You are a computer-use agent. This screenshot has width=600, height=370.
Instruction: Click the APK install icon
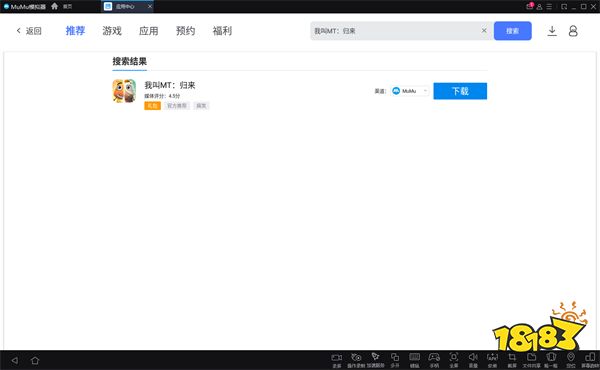click(x=492, y=360)
